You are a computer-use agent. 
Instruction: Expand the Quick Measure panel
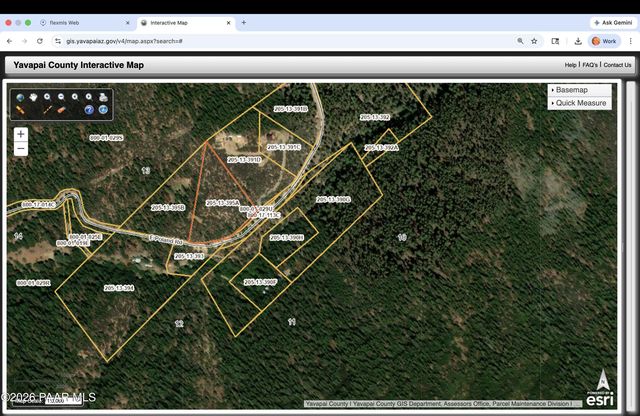coord(580,103)
